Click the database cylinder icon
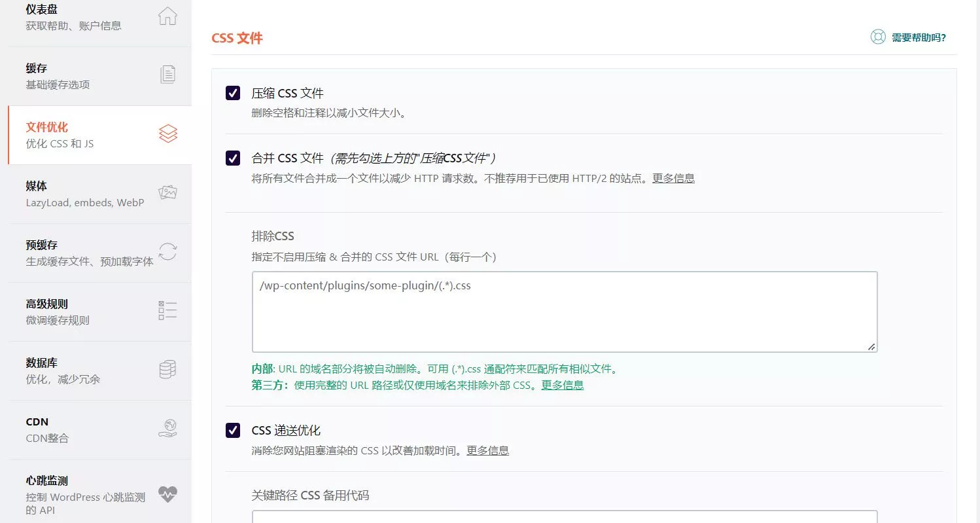 (x=168, y=369)
